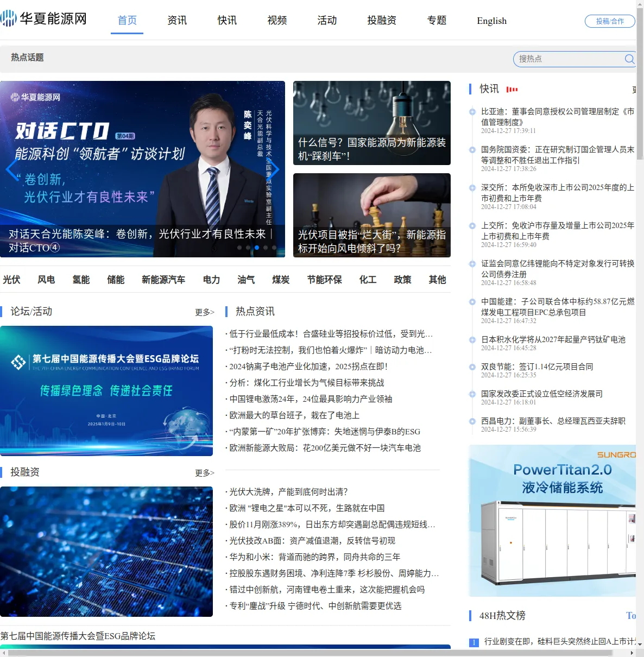
Task: Open the 首页 tab
Action: (127, 21)
